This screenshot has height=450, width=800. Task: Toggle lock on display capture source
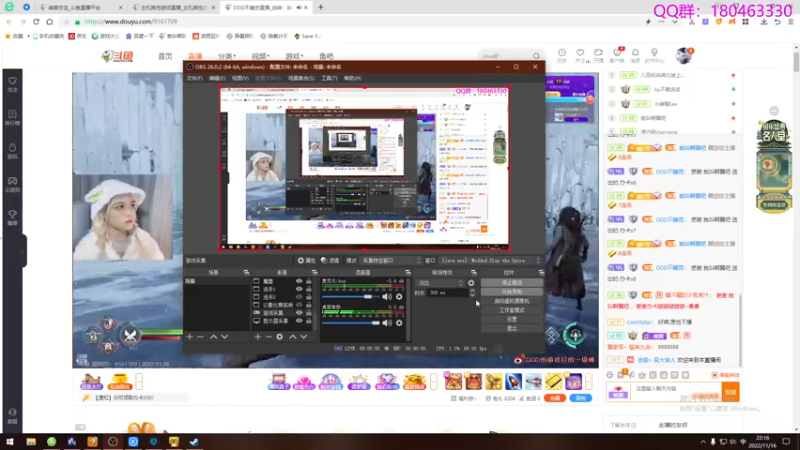309,321
